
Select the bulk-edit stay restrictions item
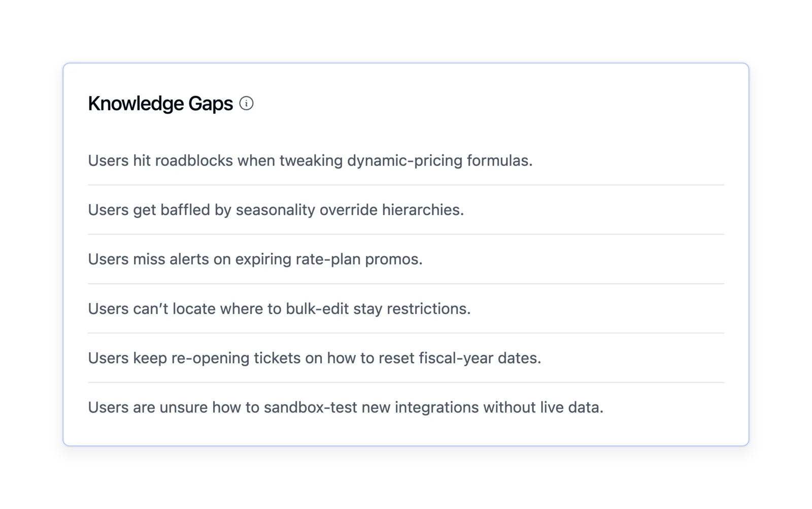click(406, 309)
